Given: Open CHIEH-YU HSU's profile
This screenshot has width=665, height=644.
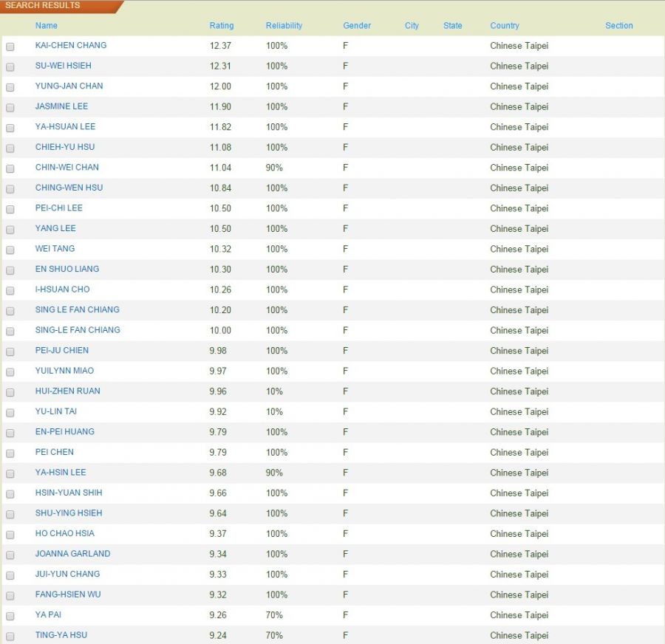Looking at the screenshot, I should coord(65,147).
